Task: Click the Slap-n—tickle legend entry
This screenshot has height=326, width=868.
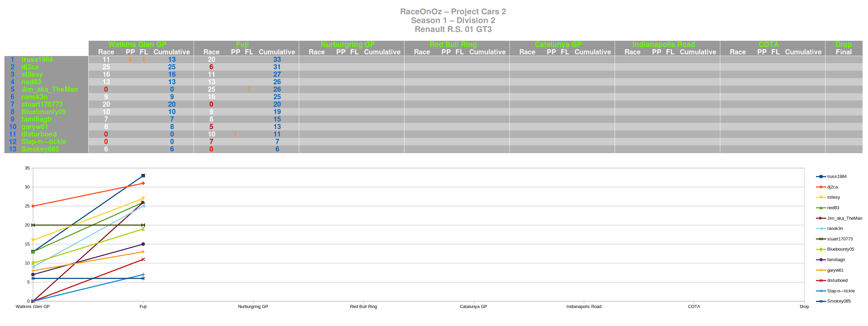Action: click(x=835, y=291)
